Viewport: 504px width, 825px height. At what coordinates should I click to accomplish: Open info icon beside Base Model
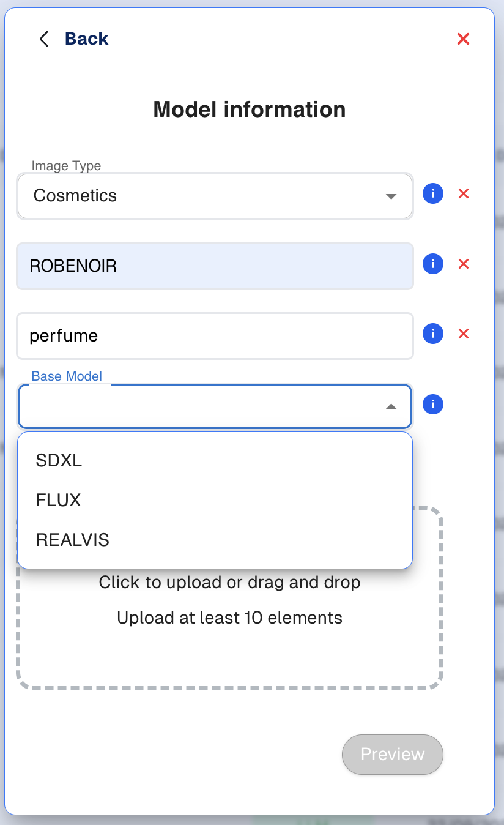click(433, 405)
